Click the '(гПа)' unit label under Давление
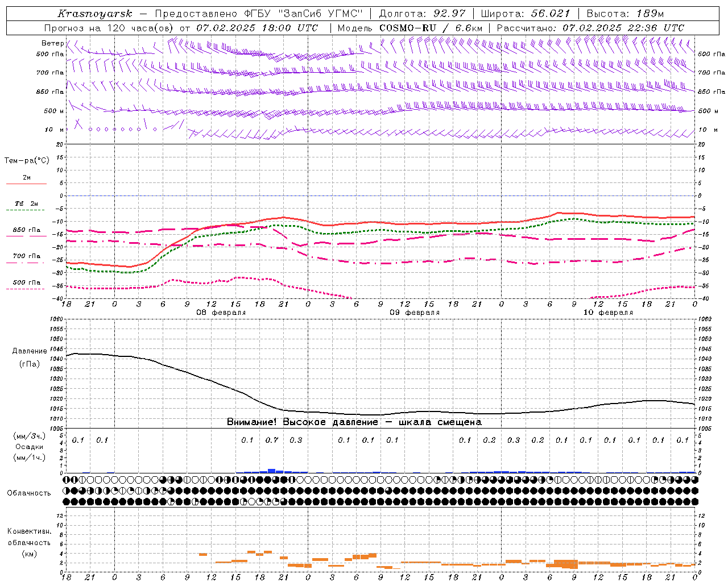Image resolution: width=728 pixels, height=582 pixels. [x=30, y=364]
